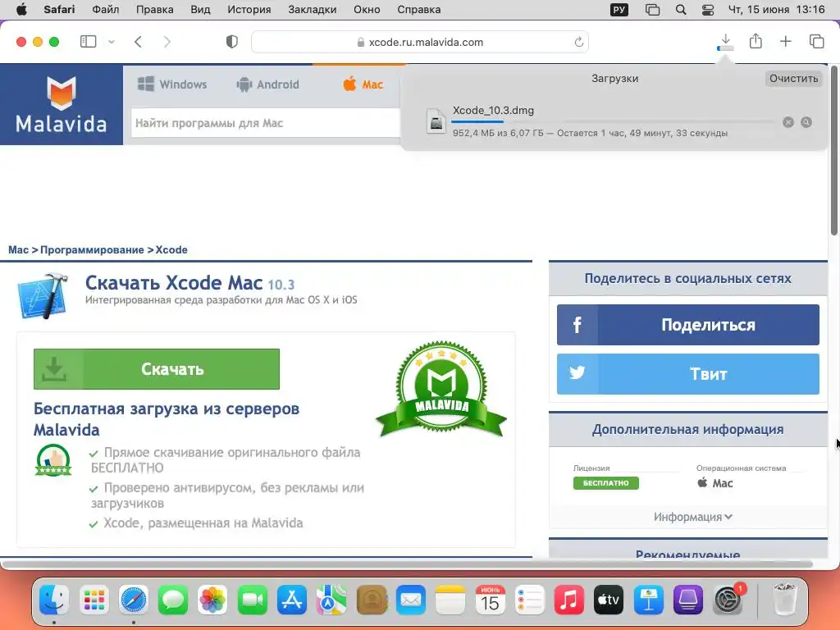
Task: Cancel the Xcode_10.3.dmg download
Action: coord(788,122)
